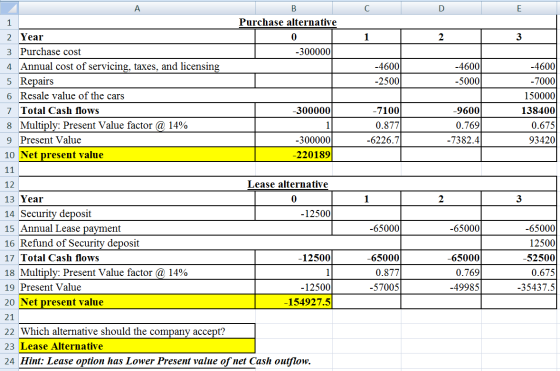Image resolution: width=560 pixels, height=371 pixels.
Task: Select column B header
Action: pyautogui.click(x=294, y=8)
